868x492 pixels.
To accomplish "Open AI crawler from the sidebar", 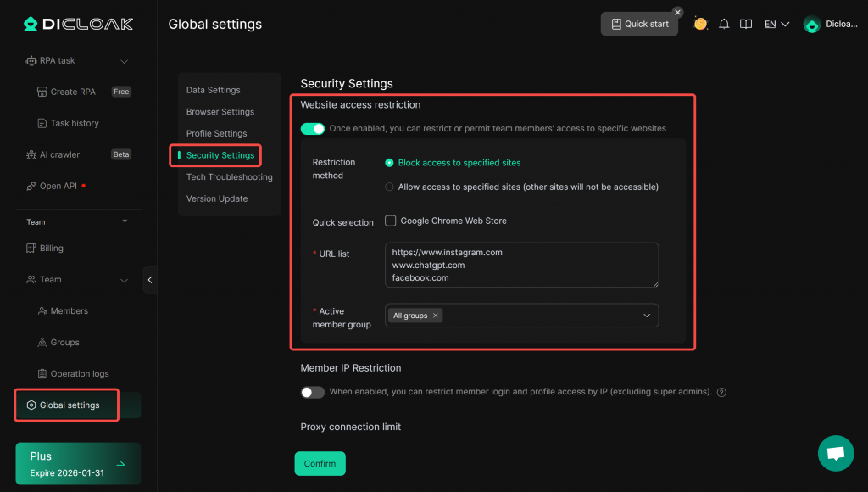I will pos(59,154).
